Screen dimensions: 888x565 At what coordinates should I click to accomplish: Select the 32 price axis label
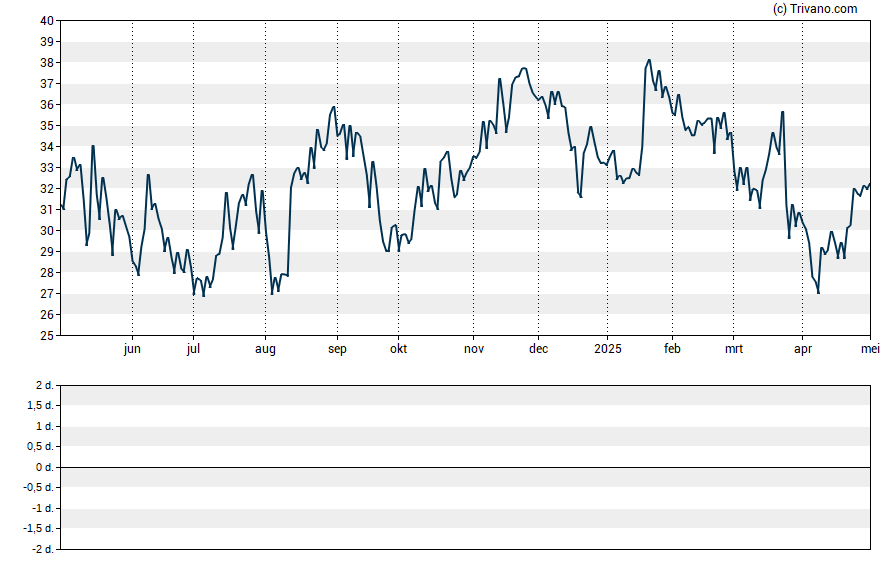pyautogui.click(x=47, y=189)
